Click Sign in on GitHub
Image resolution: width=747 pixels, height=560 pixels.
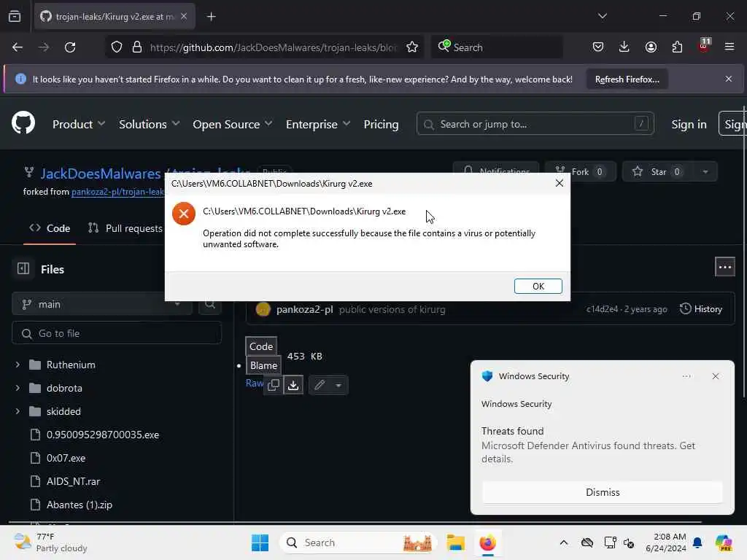coord(689,124)
